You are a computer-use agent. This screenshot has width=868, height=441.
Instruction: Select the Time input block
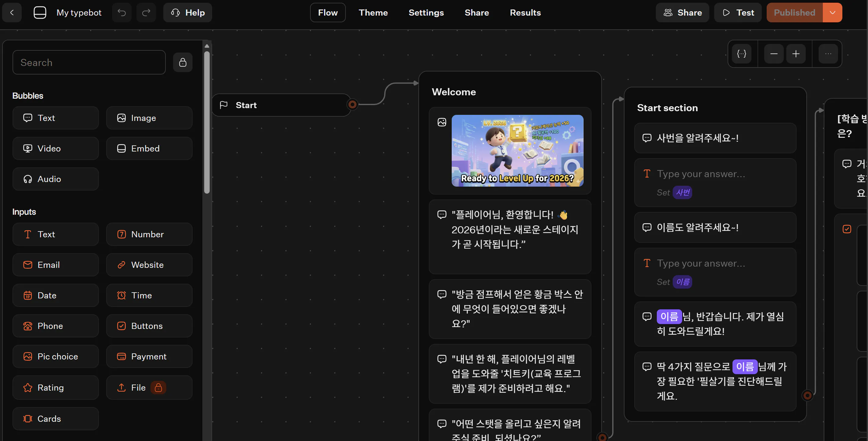(x=149, y=295)
